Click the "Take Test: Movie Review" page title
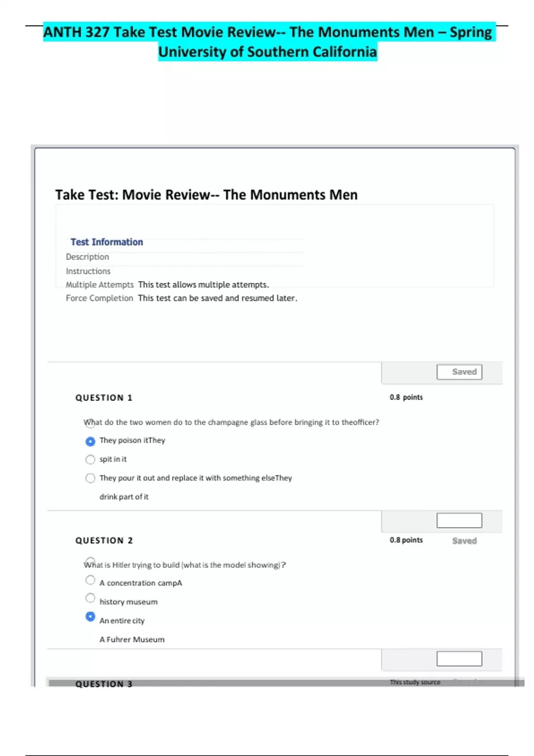The width and height of the screenshot is (534, 756). tap(206, 195)
